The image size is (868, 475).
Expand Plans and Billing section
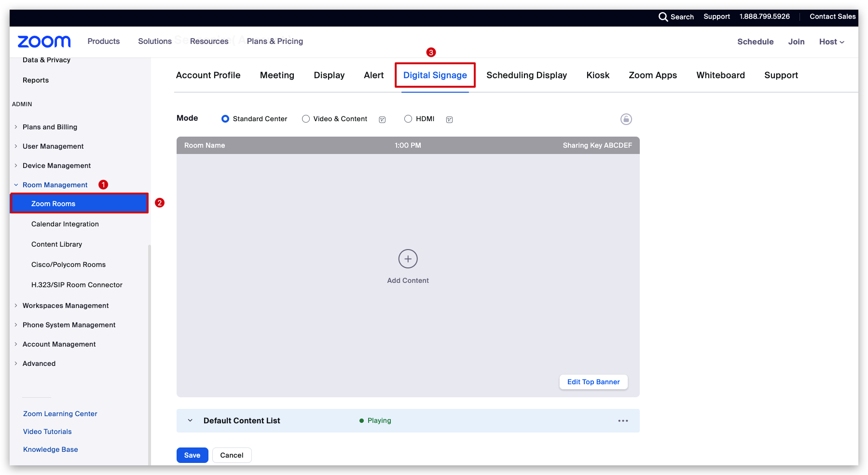(16, 127)
